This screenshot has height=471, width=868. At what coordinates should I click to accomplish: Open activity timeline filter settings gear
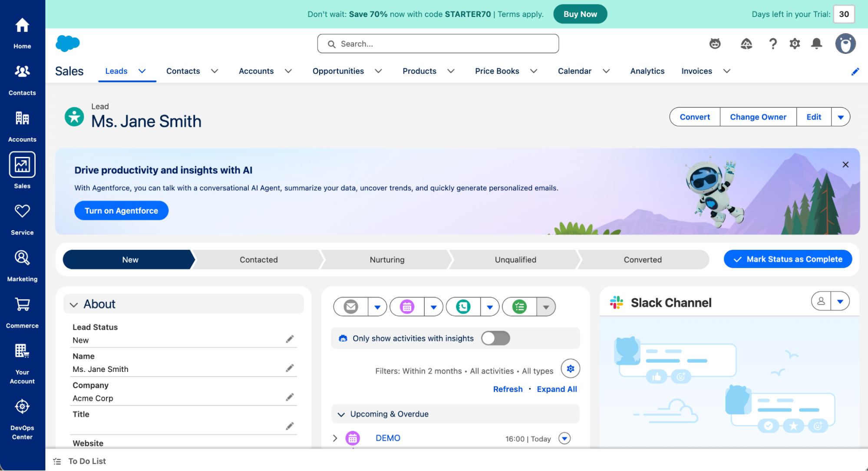(570, 368)
